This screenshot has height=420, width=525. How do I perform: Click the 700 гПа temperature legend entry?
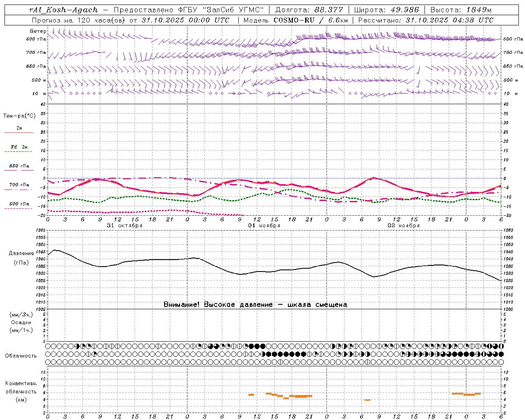point(19,185)
